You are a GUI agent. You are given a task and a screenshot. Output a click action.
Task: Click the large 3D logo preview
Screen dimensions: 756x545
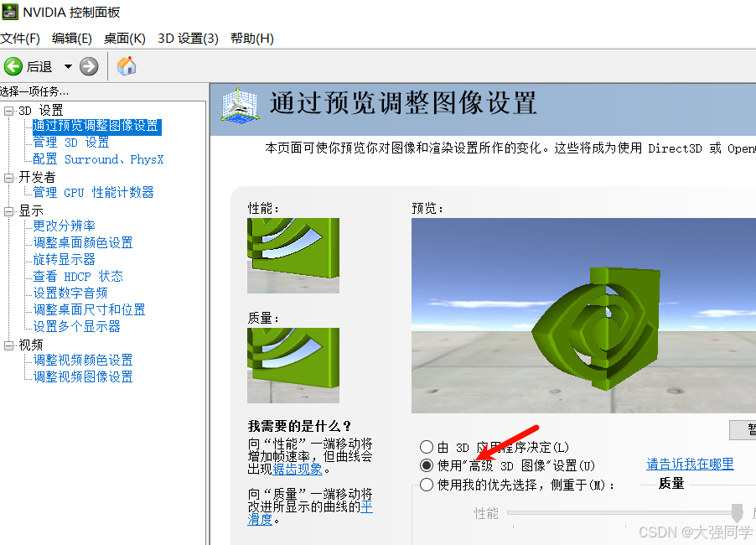tap(583, 315)
